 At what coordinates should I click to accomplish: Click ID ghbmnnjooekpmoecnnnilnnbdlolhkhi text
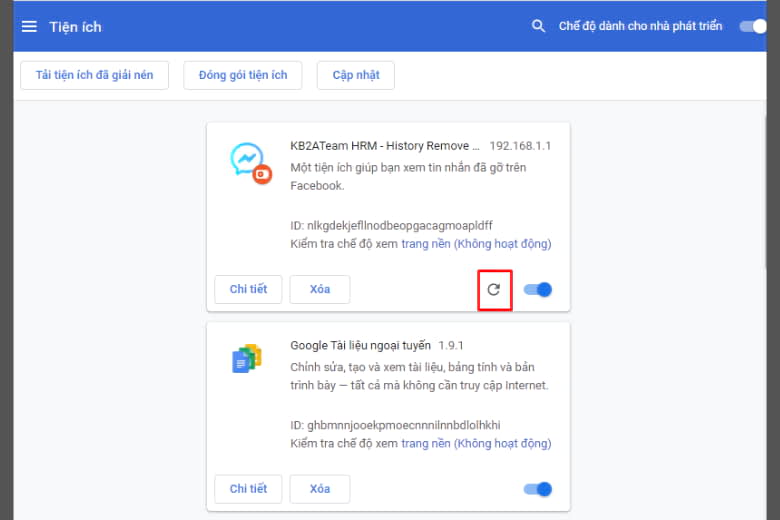(395, 425)
